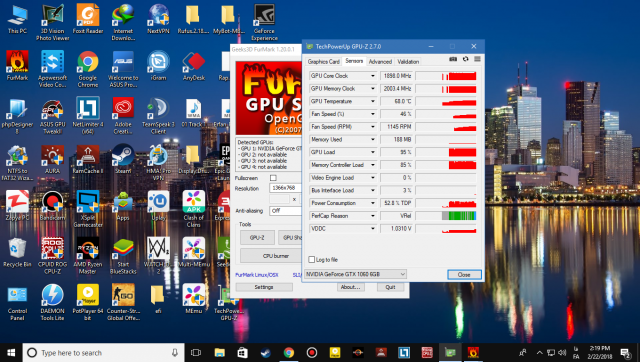Launch the Steam desktop shortcut
640x362 pixels.
pyautogui.click(x=123, y=159)
